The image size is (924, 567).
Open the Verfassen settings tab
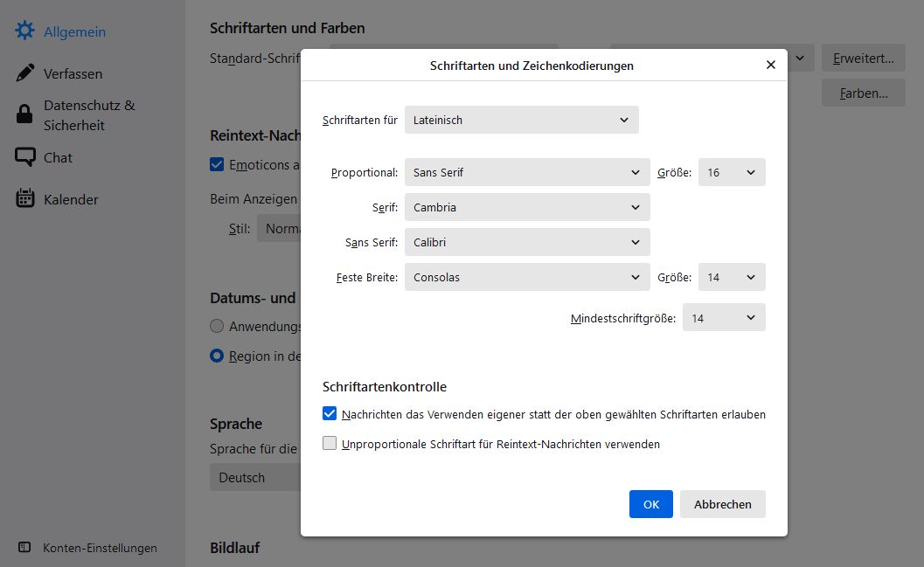[x=73, y=73]
